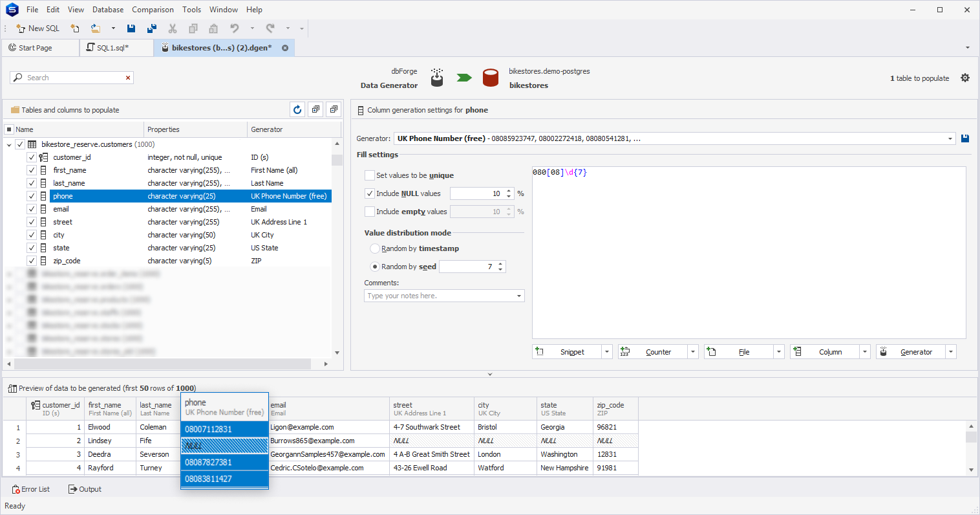Click the new file icon after New SQL
This screenshot has height=515, width=980.
coord(75,28)
